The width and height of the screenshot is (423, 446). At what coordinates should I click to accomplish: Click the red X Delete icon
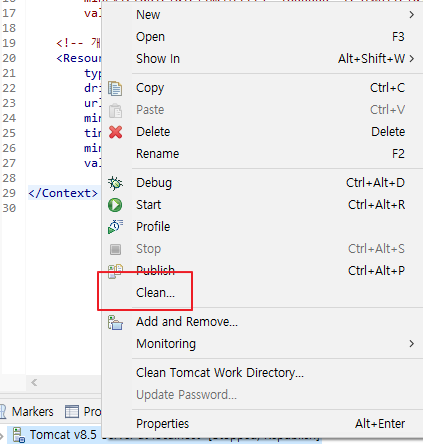(x=115, y=132)
